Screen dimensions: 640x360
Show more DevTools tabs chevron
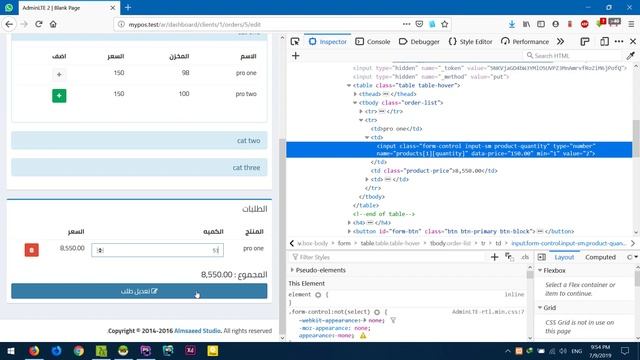[x=560, y=42]
